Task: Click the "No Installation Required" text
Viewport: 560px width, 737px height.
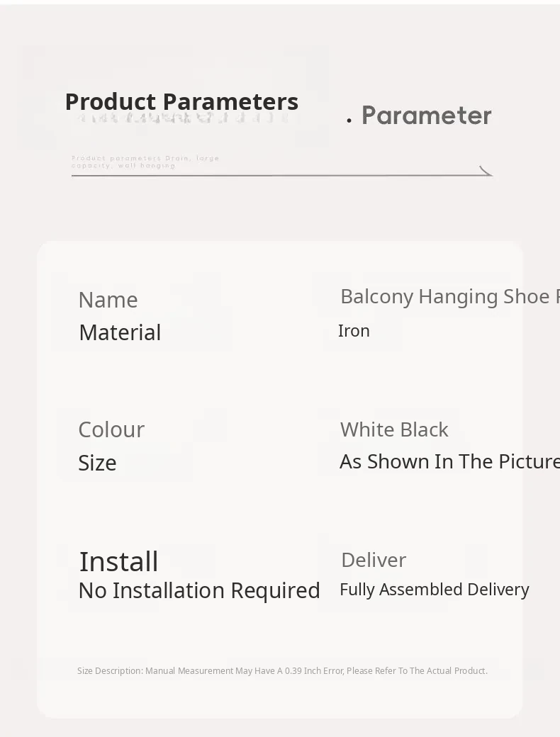Action: [199, 590]
